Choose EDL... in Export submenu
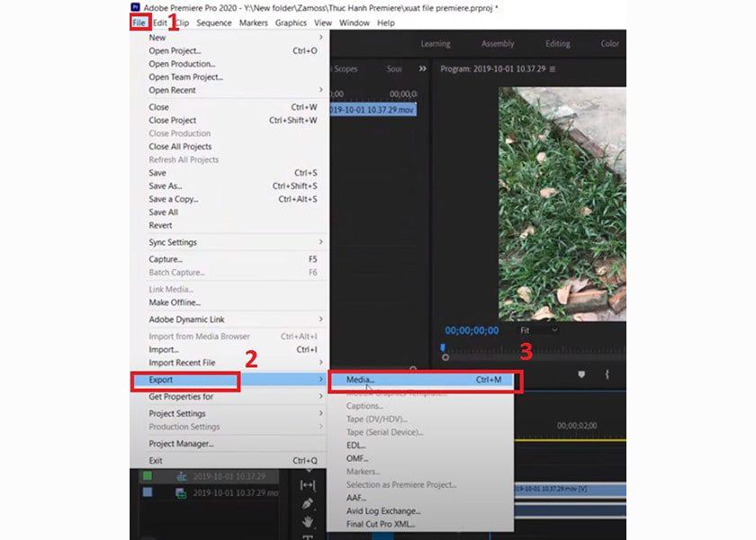 [x=420, y=445]
